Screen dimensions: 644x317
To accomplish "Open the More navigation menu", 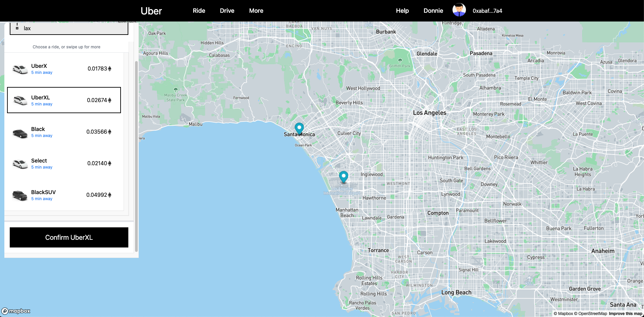I will pyautogui.click(x=256, y=10).
